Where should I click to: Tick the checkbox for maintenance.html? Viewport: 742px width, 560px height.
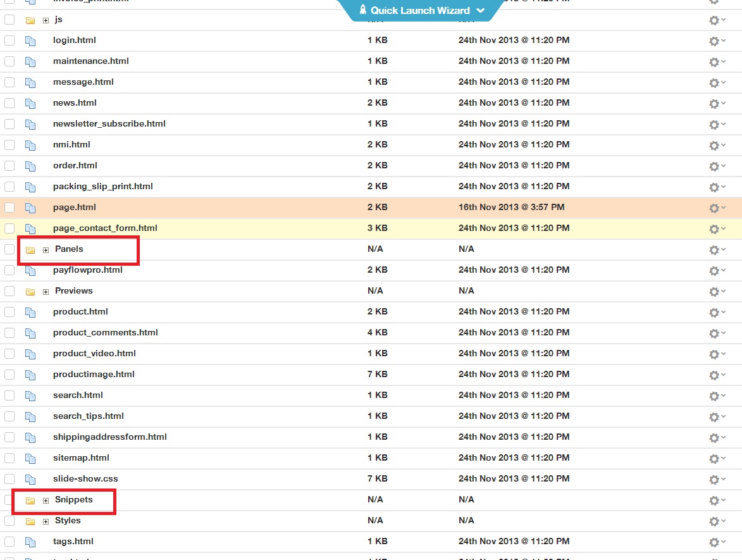(9, 61)
